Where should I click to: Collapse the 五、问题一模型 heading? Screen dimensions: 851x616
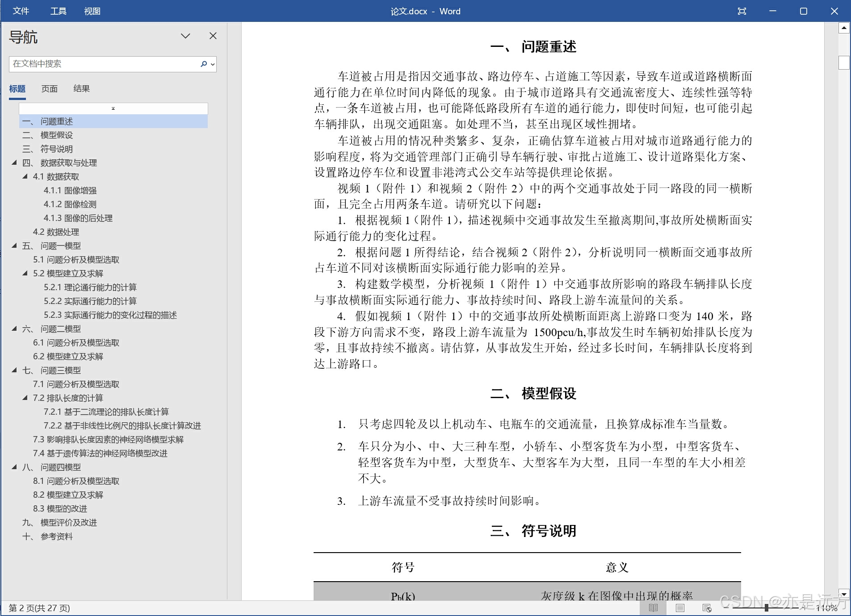click(x=14, y=246)
